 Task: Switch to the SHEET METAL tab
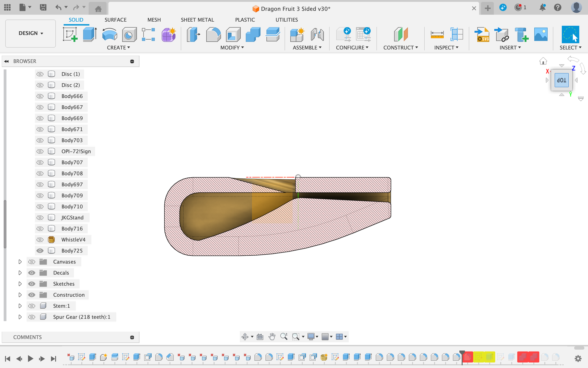197,20
